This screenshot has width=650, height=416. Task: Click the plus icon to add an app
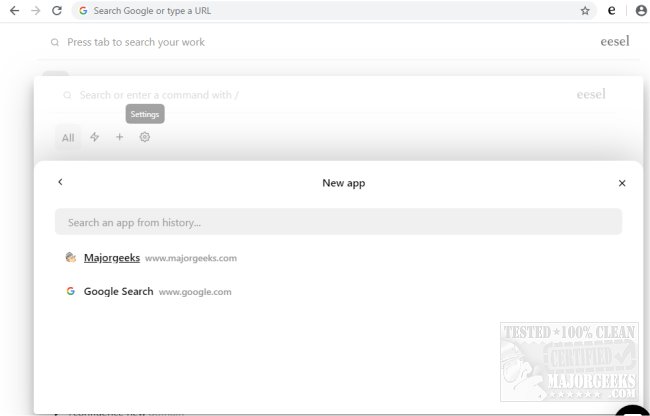tap(119, 137)
